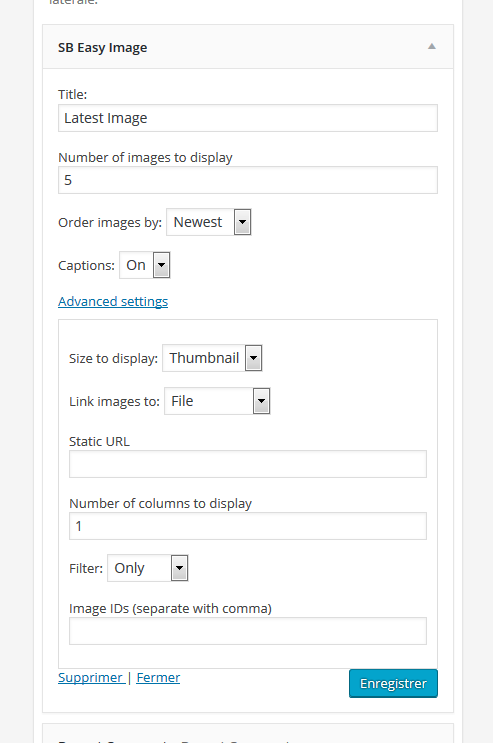Open the Order images by dropdown
493x743 pixels.
[209, 222]
